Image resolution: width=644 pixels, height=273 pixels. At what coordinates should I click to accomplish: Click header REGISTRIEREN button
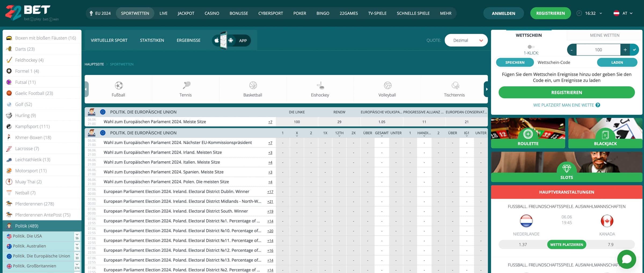click(x=550, y=13)
